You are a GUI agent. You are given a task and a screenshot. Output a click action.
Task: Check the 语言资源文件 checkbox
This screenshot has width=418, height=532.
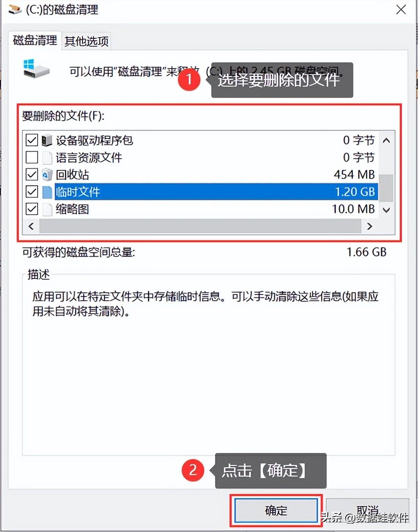(x=32, y=157)
